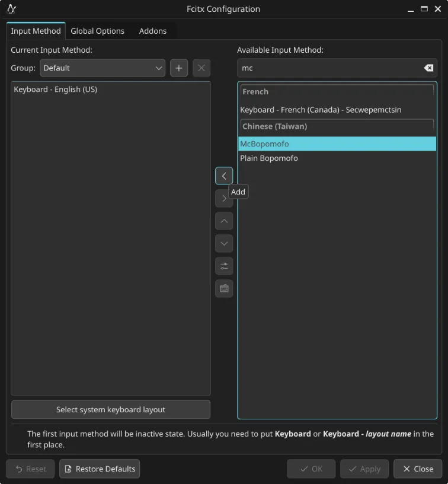Click the Add input method arrow button

(x=224, y=176)
